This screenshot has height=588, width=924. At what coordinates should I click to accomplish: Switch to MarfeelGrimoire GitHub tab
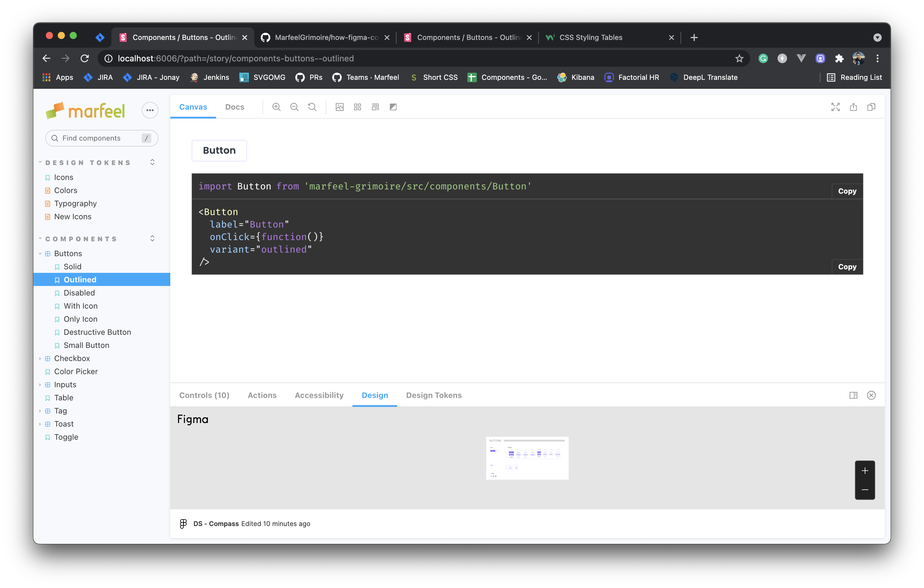click(325, 37)
